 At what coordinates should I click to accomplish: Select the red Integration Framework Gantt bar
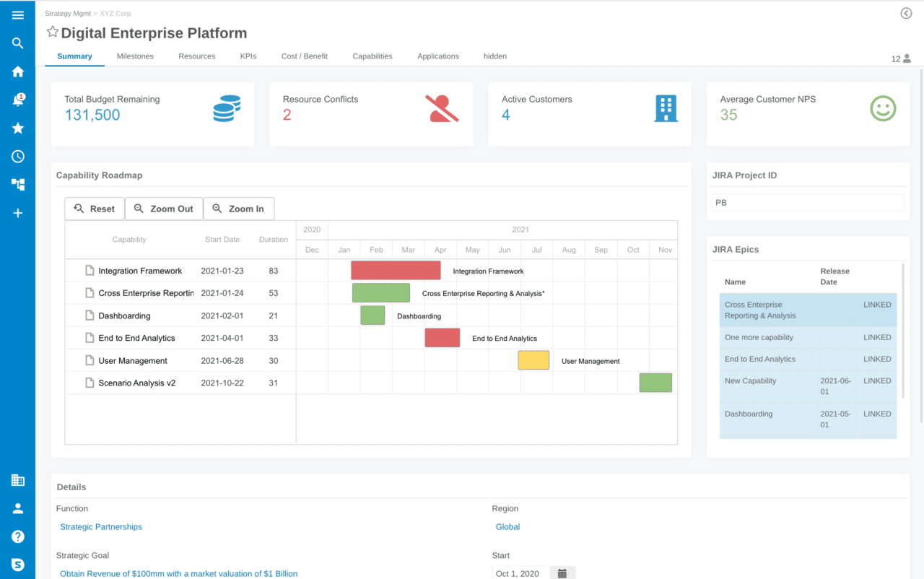(396, 271)
